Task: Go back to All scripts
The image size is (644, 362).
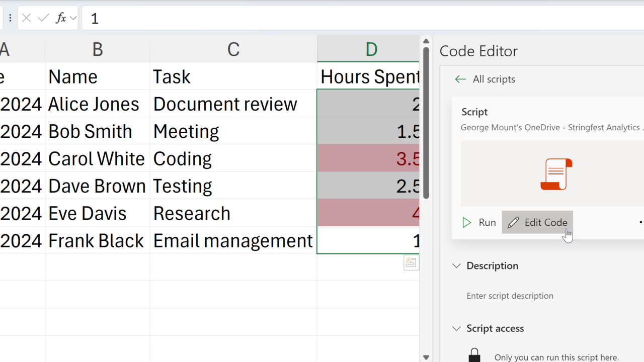Action: [x=494, y=79]
